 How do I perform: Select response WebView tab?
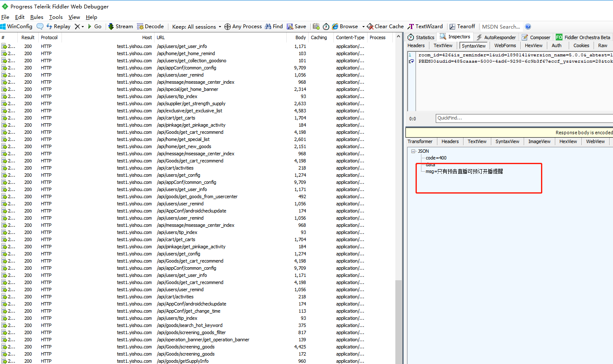tap(595, 141)
